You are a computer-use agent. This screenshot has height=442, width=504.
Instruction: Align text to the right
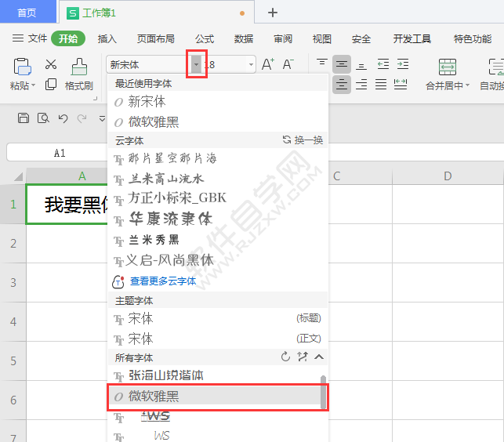click(x=361, y=85)
